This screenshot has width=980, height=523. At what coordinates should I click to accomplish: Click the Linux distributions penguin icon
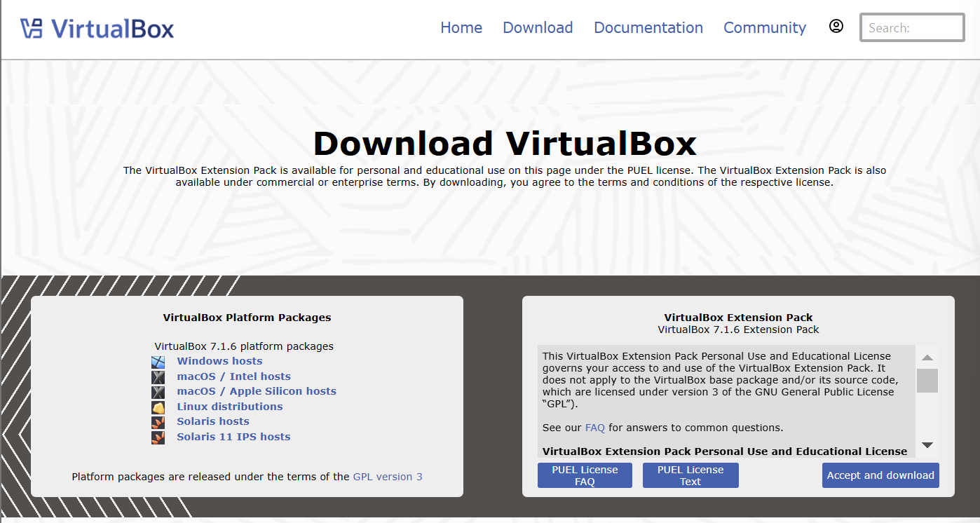tap(158, 407)
